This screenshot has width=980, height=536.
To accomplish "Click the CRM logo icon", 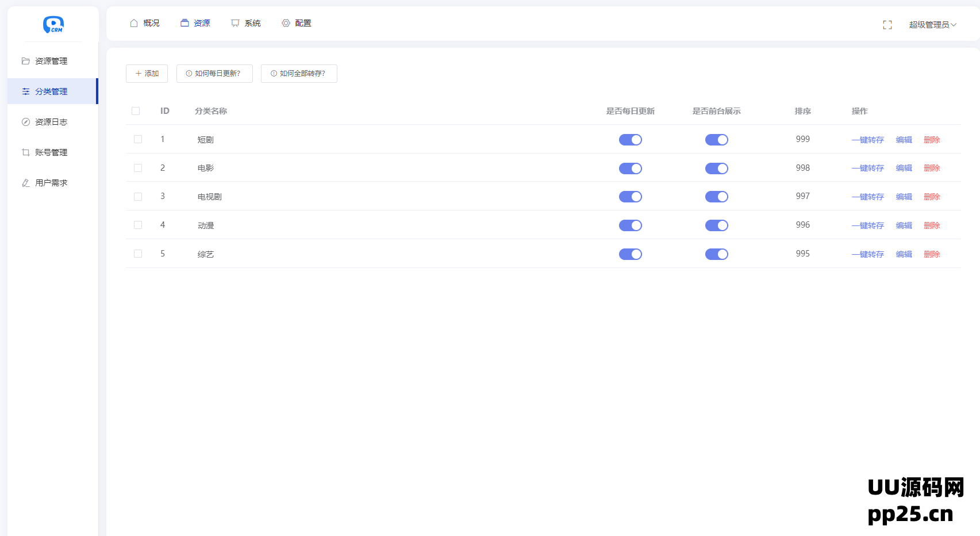I will click(x=53, y=24).
